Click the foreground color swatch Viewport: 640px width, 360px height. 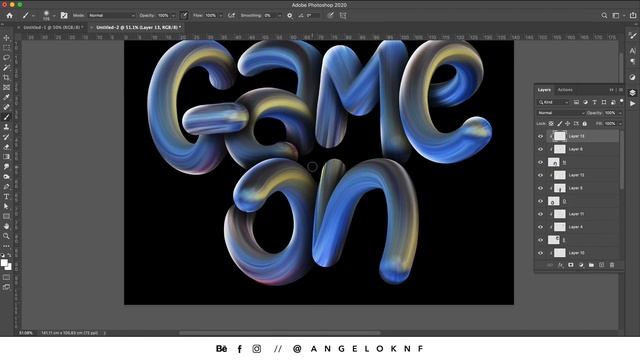[x=4, y=263]
